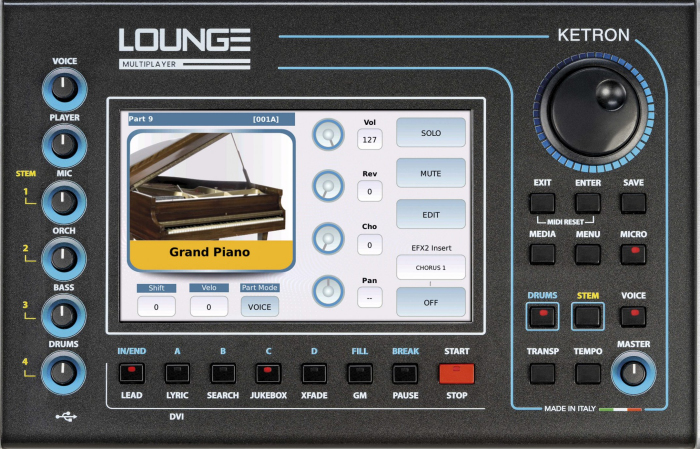The height and width of the screenshot is (449, 700).
Task: Click the ENTER hardware button
Action: click(588, 203)
